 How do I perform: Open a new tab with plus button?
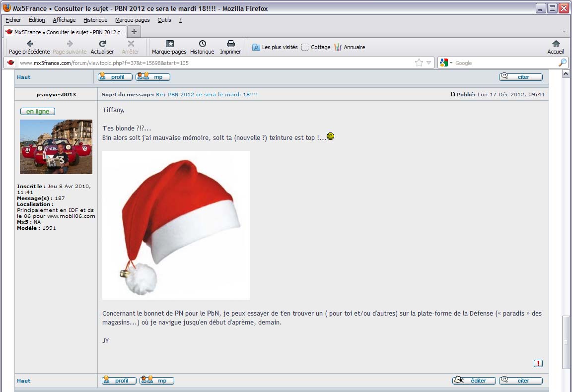pos(134,32)
